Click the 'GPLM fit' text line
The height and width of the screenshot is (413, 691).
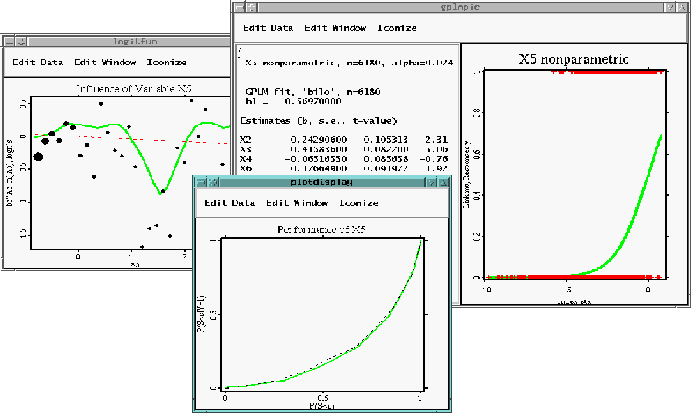click(x=312, y=92)
